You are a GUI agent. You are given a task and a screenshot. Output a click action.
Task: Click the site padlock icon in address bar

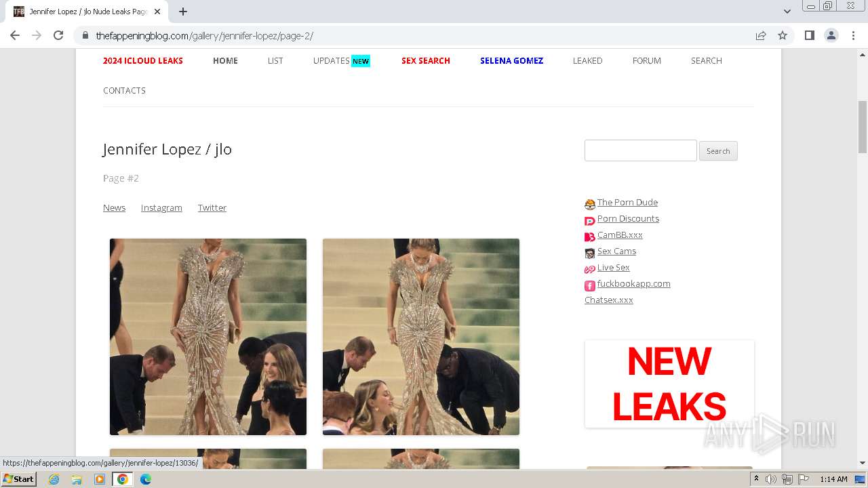(85, 36)
